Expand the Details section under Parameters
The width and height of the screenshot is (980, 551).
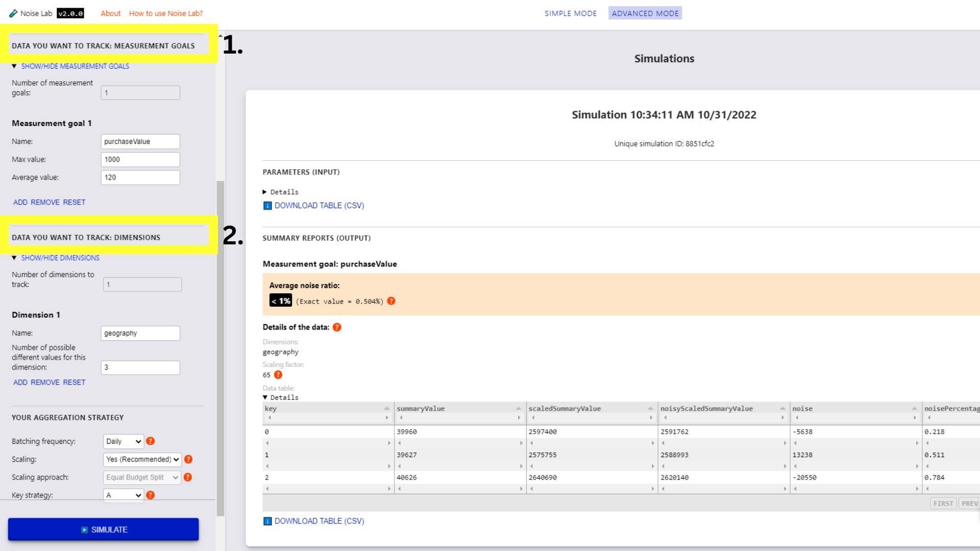pyautogui.click(x=281, y=192)
